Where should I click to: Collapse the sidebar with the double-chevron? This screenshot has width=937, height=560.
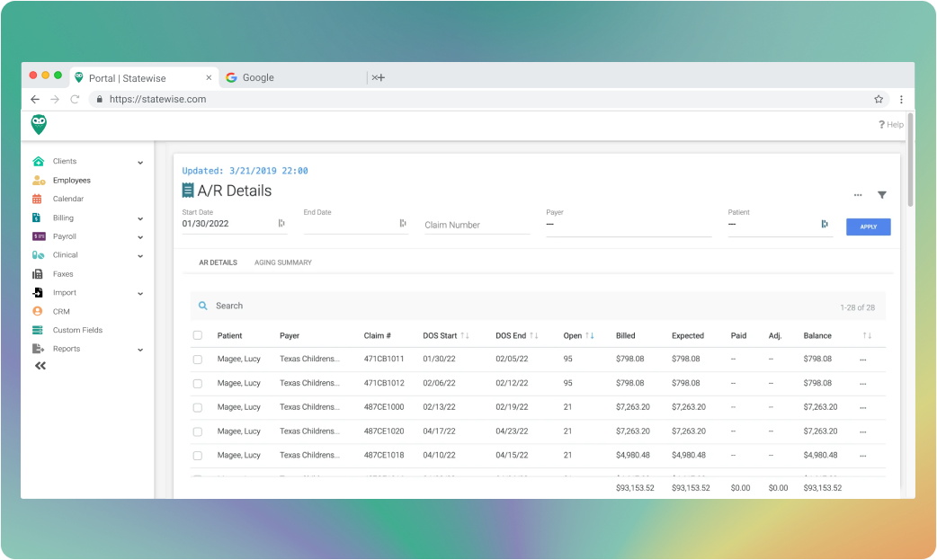pos(40,365)
